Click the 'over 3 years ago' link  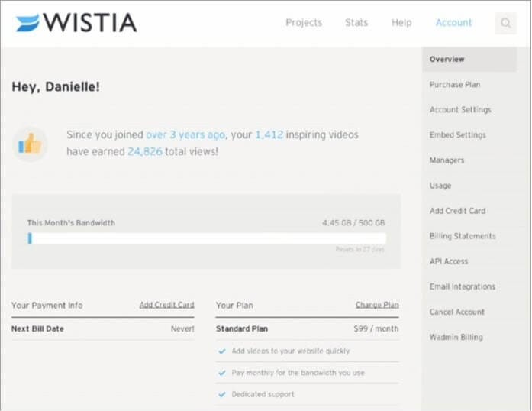click(185, 135)
